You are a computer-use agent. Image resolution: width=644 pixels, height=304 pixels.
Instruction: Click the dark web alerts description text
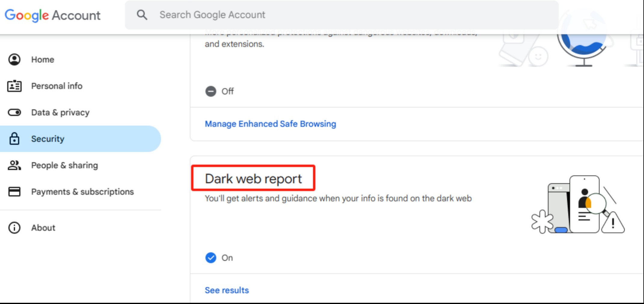coord(338,199)
